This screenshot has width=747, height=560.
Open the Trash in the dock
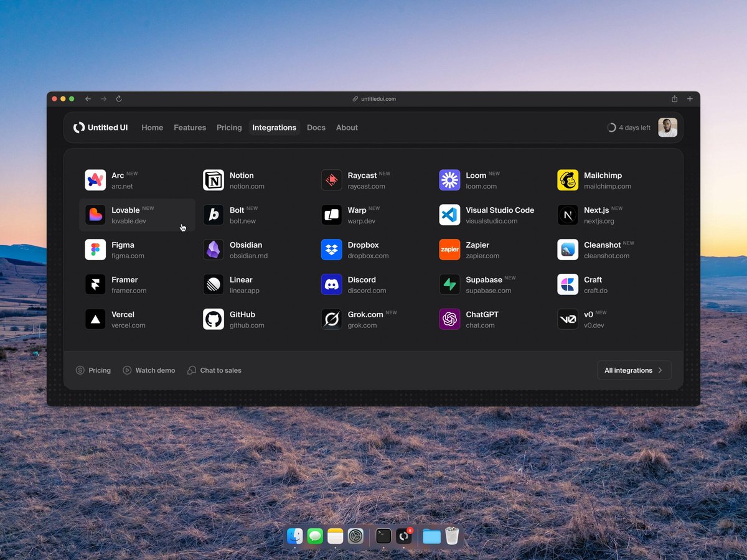pyautogui.click(x=452, y=536)
